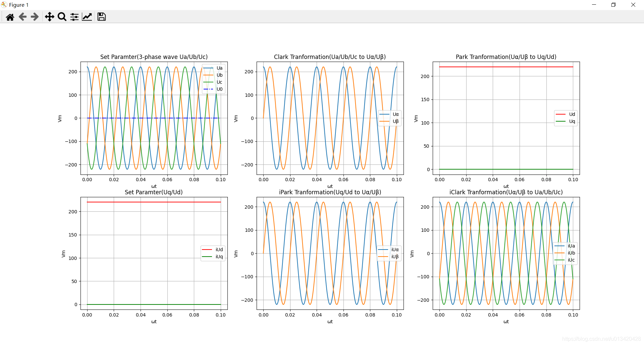
Task: Go back to the previous view
Action: tap(22, 17)
